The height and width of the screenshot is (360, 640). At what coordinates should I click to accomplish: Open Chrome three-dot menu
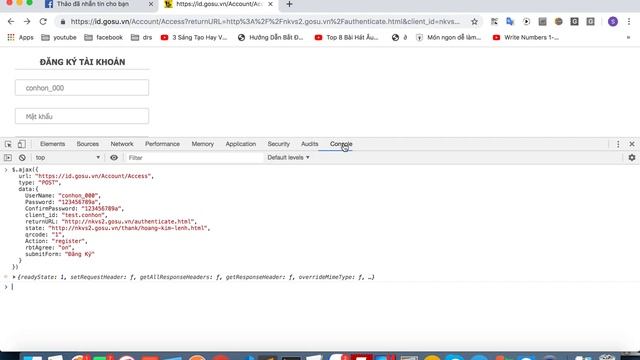(629, 22)
